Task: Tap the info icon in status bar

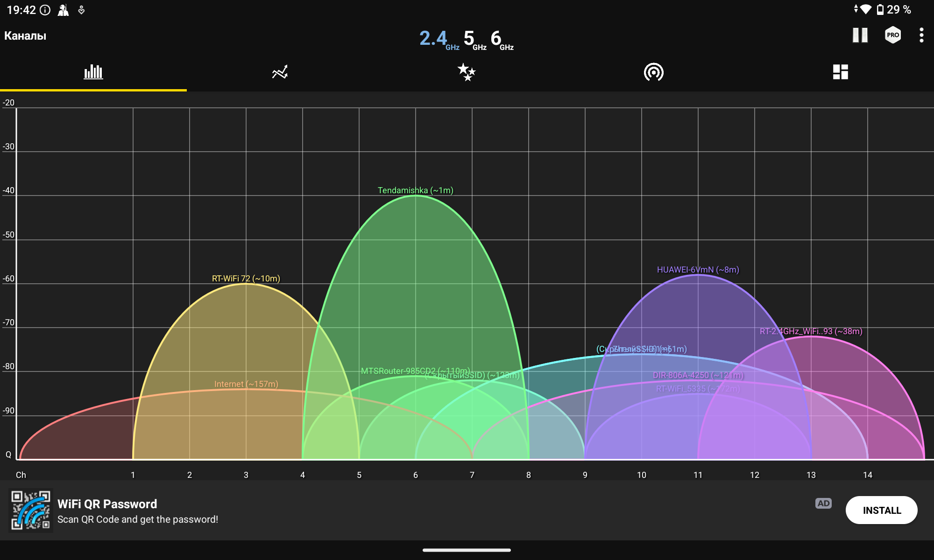Action: click(x=45, y=10)
